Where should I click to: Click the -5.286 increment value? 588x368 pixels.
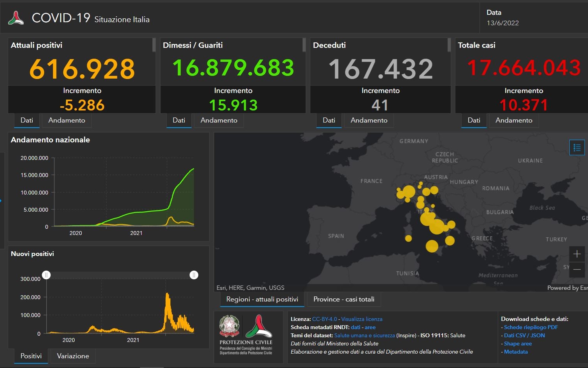82,105
